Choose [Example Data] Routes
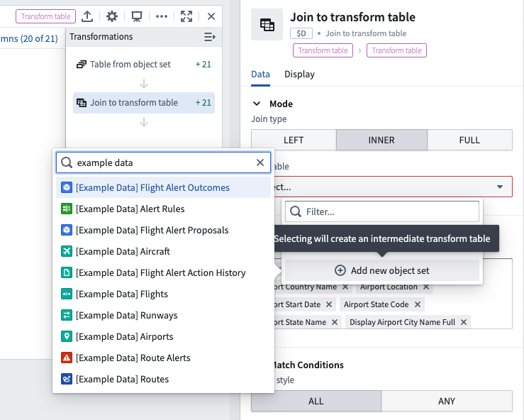Viewport: 524px width, 420px height. click(163, 379)
